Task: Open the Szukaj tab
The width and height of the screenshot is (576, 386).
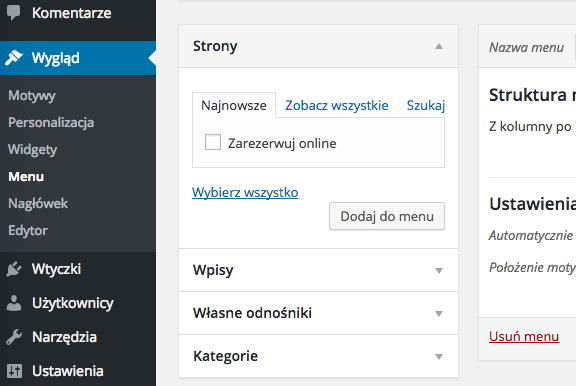Action: 426,105
